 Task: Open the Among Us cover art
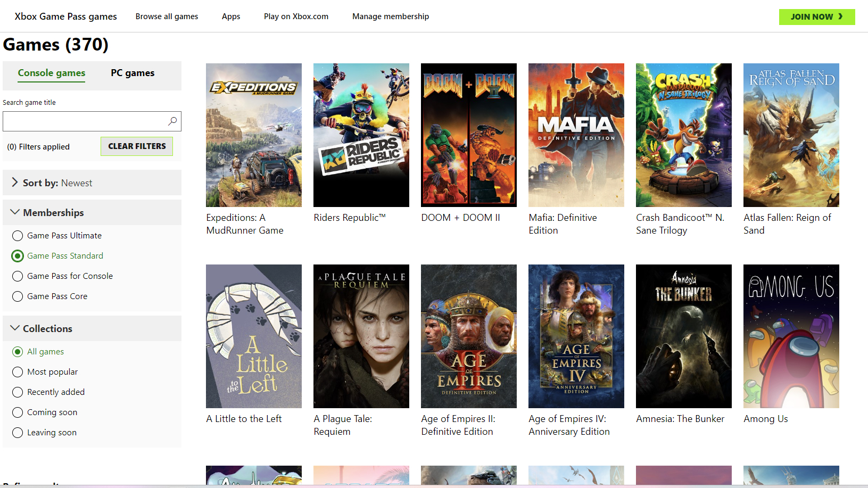click(x=791, y=336)
